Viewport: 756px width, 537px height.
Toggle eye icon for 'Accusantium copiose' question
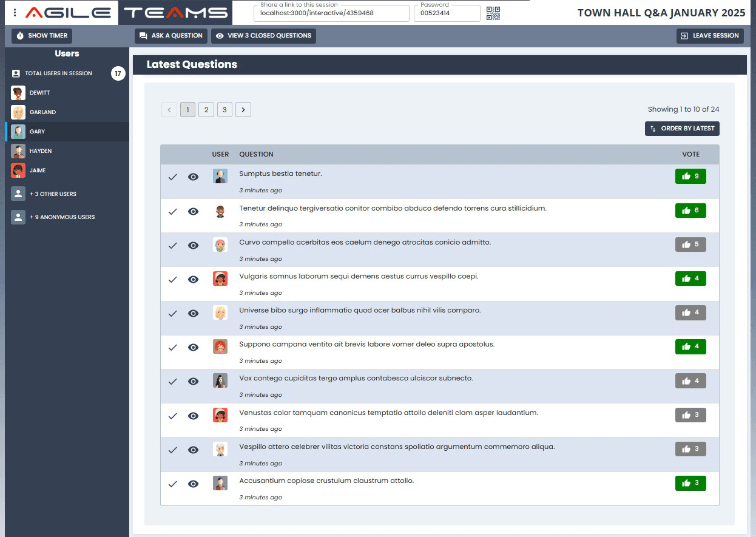point(194,484)
